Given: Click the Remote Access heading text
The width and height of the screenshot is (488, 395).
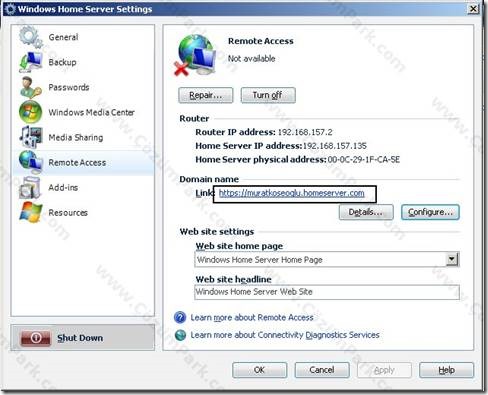Looking at the screenshot, I should tap(261, 41).
